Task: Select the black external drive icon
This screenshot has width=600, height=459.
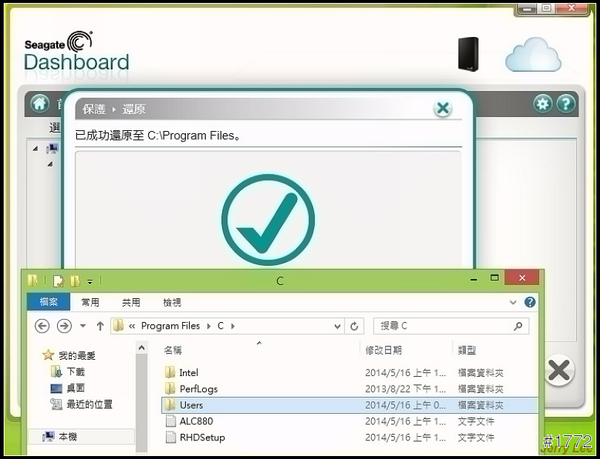Action: [468, 54]
